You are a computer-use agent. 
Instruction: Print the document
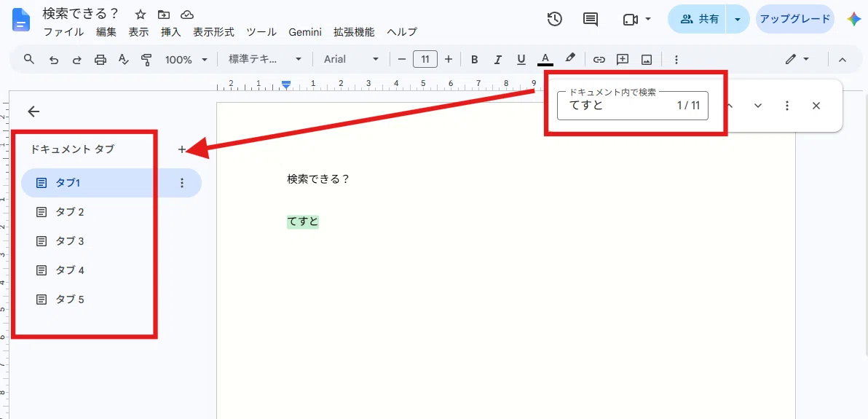(x=100, y=59)
